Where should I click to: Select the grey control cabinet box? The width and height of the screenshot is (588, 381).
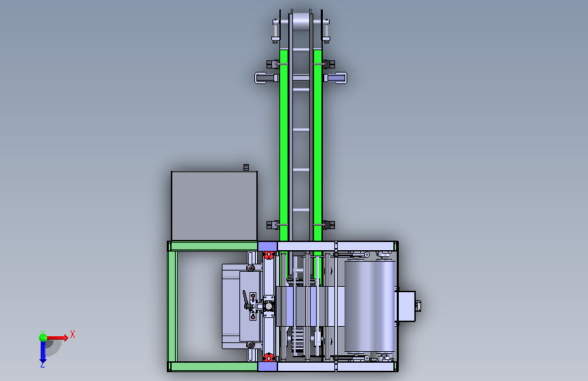pyautogui.click(x=214, y=206)
